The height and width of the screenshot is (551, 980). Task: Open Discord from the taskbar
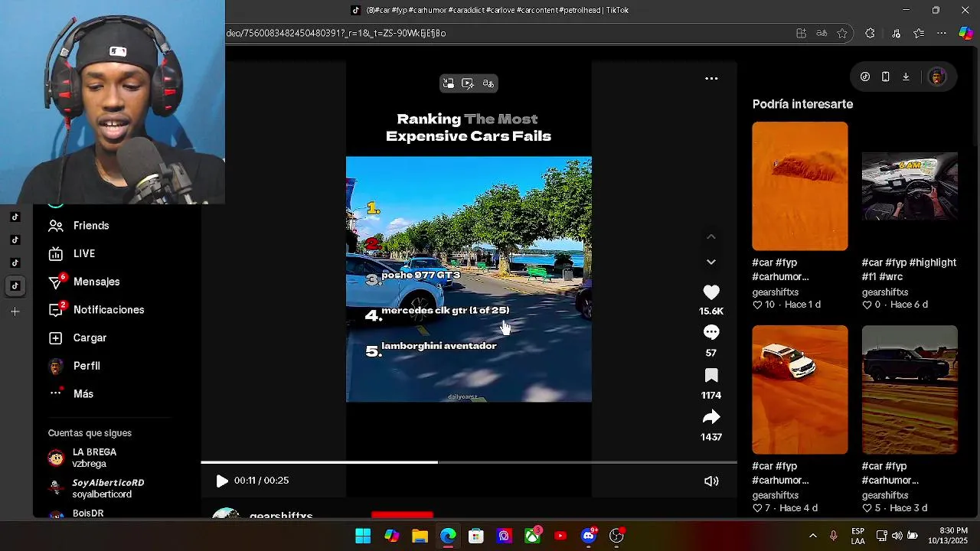click(589, 536)
